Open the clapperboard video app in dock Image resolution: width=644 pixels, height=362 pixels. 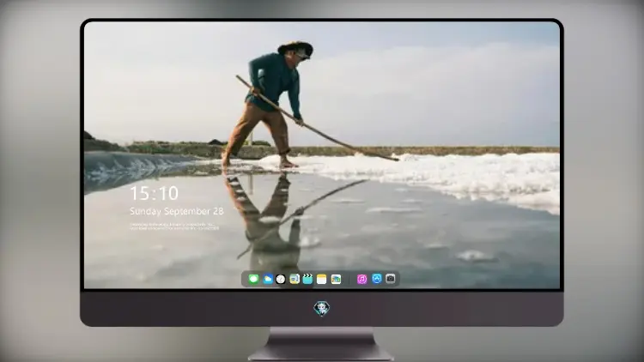point(307,279)
